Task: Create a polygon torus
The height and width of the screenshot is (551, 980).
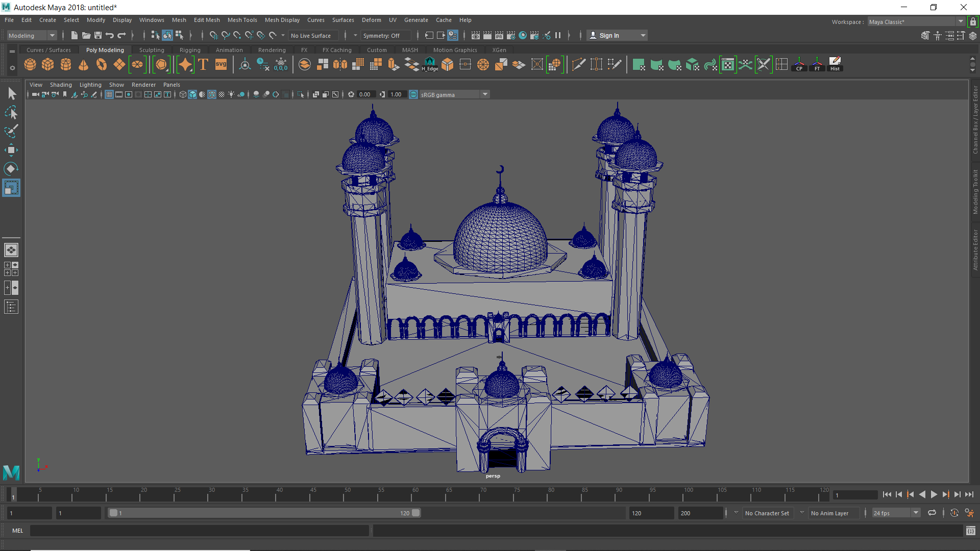Action: click(x=101, y=64)
